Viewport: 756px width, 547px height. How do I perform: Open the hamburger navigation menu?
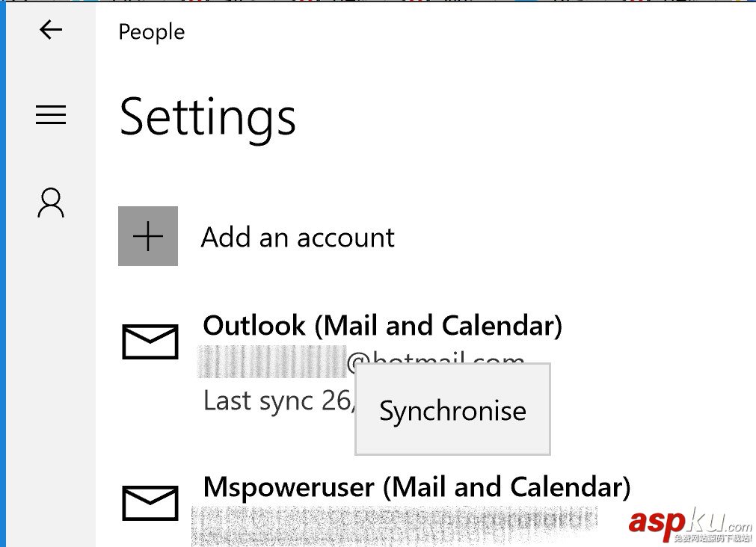51,115
